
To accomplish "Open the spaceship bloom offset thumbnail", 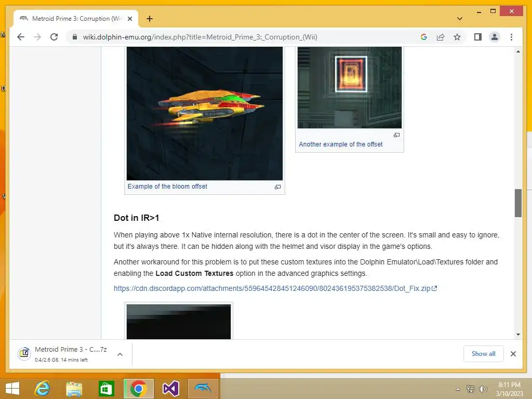I will pyautogui.click(x=205, y=113).
